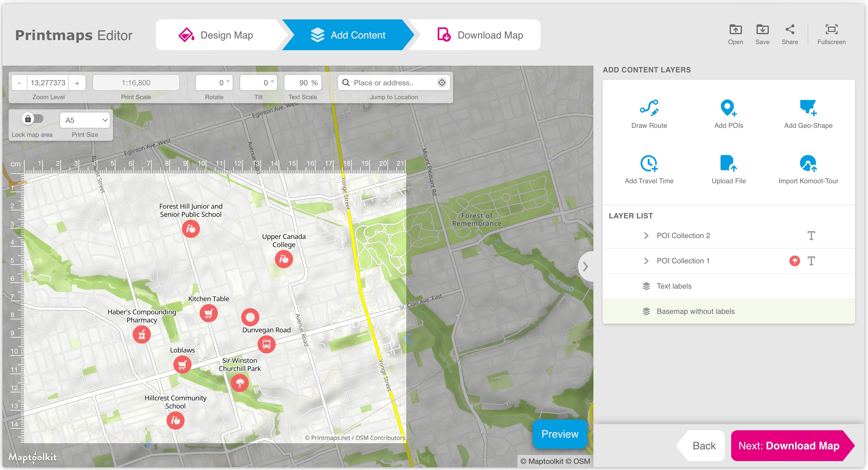Toggle the Lock map area switch
Viewport: 868px width, 470px height.
pos(33,119)
